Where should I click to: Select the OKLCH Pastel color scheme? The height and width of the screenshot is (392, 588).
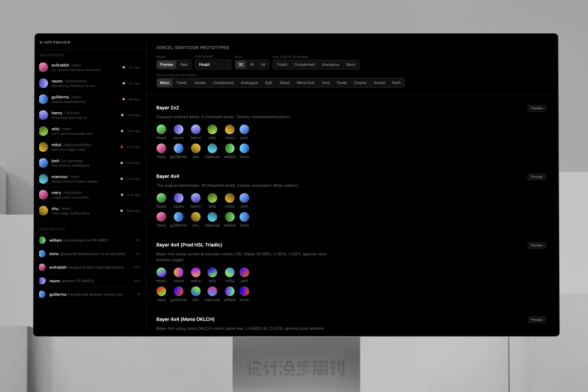[342, 83]
